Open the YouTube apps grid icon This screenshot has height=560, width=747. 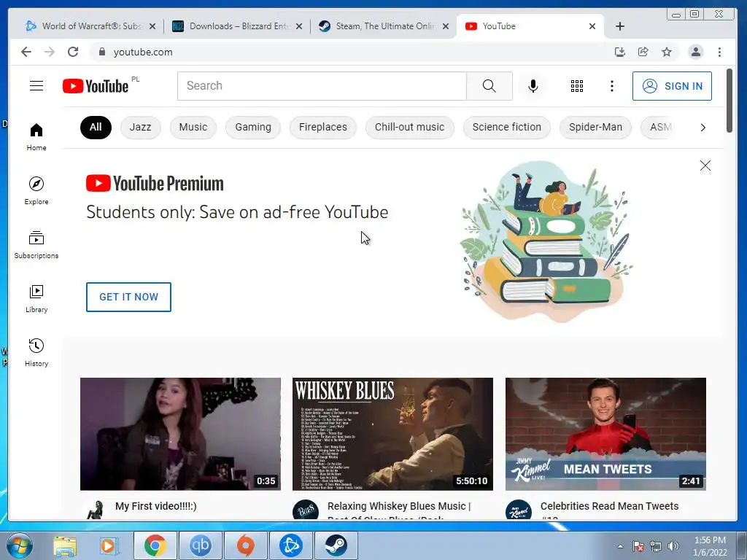577,86
